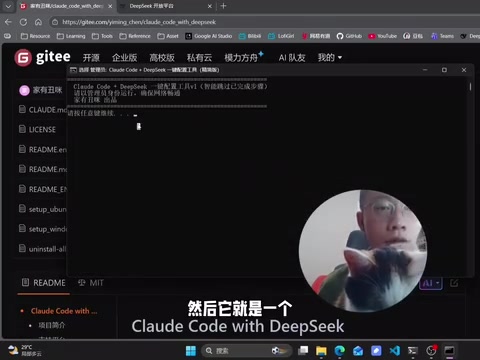Viewport: 480px width, 360px height.
Task: Select the MIT license tab
Action: [91, 283]
